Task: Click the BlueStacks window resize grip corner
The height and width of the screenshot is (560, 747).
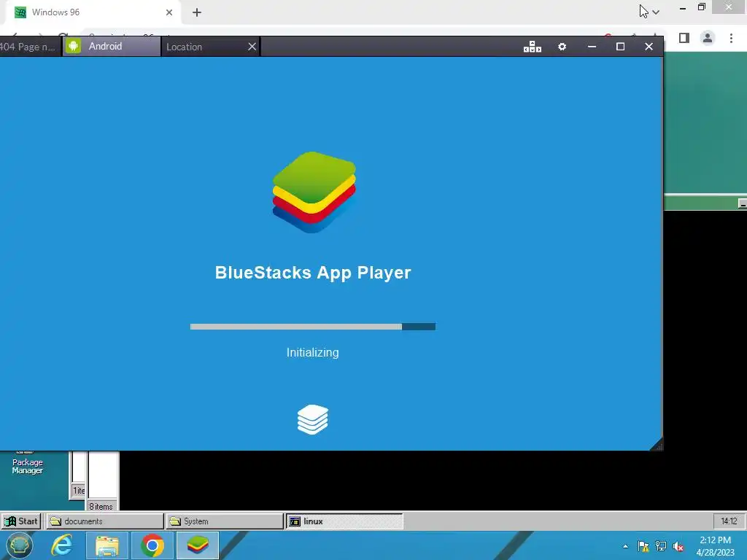Action: pyautogui.click(x=657, y=445)
